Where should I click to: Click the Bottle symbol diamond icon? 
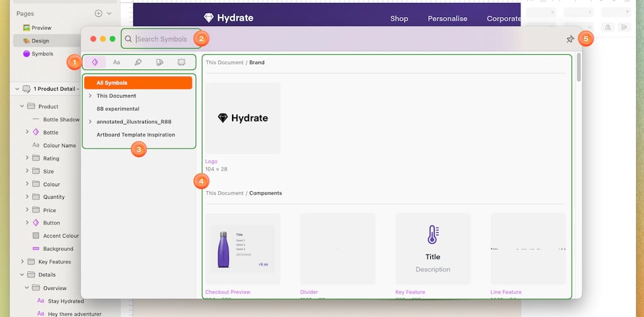pos(36,132)
